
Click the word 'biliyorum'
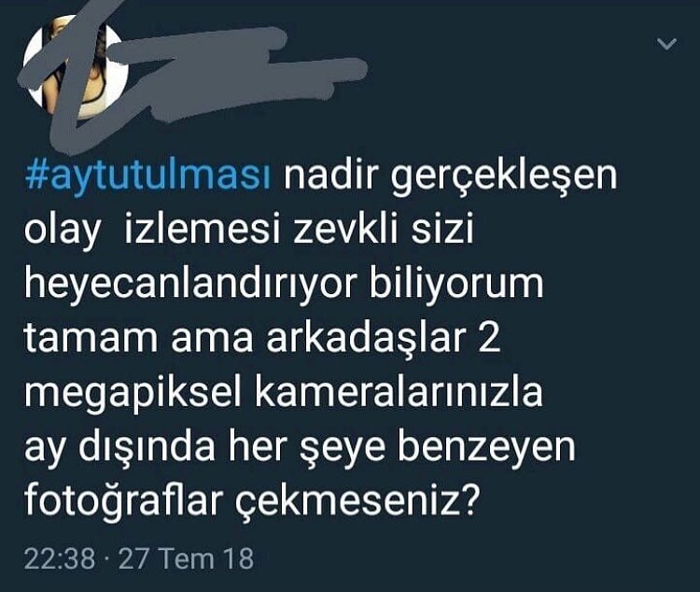pyautogui.click(x=456, y=283)
